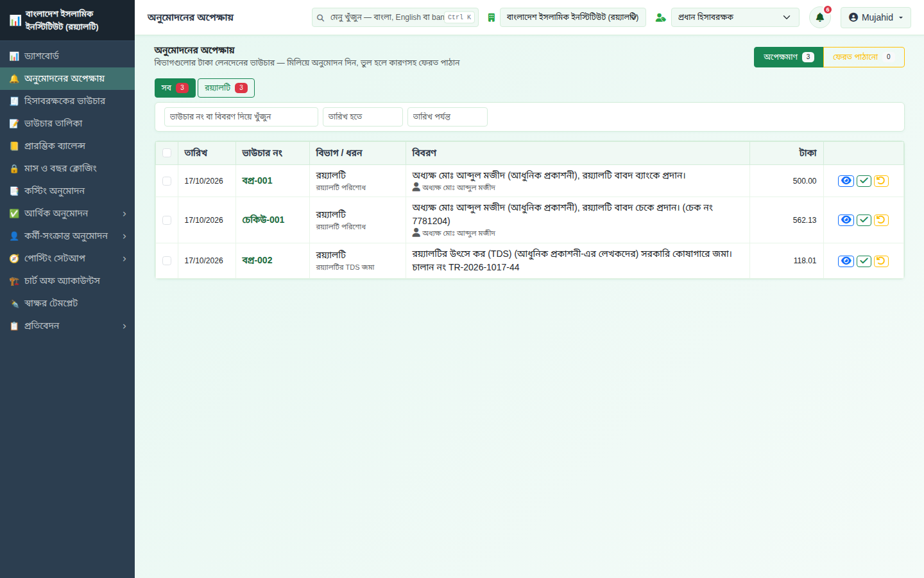
Task: View voucher বপ্র-001 with eye icon
Action: (846, 181)
